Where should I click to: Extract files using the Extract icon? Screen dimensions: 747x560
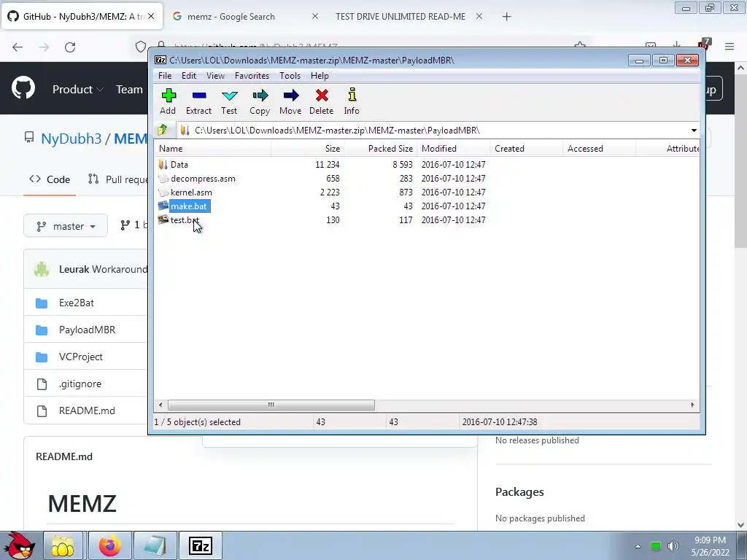(x=198, y=101)
